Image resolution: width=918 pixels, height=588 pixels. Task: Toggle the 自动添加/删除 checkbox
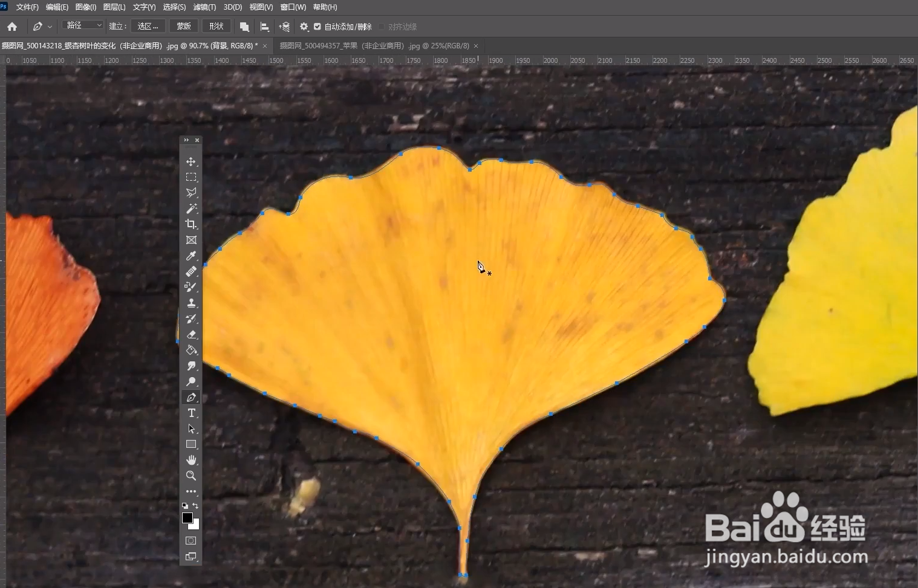click(317, 27)
